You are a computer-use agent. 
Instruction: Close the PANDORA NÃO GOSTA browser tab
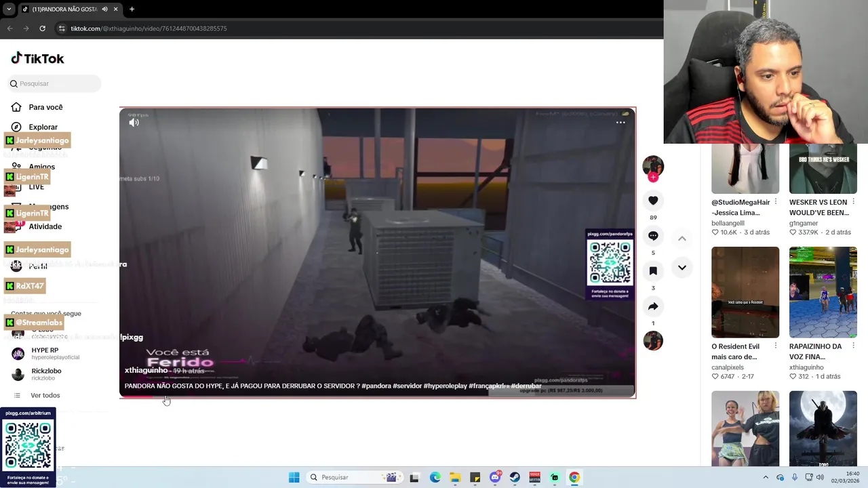tap(115, 9)
